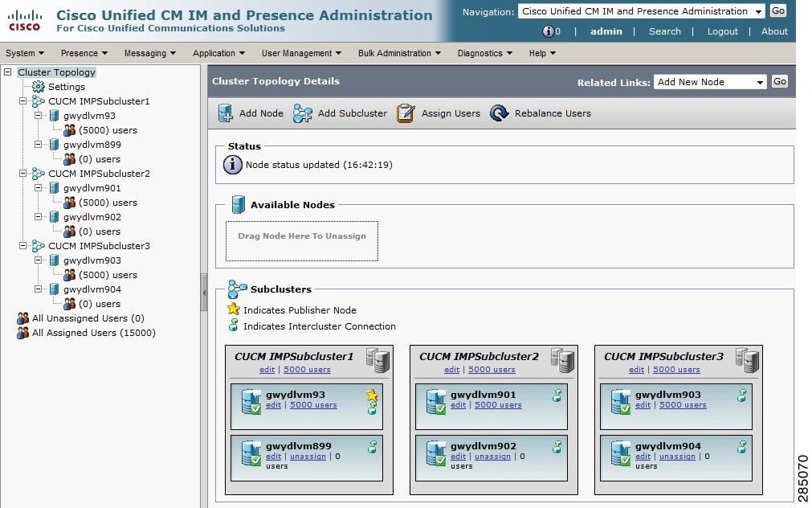Collapse CUCM IMPSubcluster2 in tree

[x=22, y=174]
